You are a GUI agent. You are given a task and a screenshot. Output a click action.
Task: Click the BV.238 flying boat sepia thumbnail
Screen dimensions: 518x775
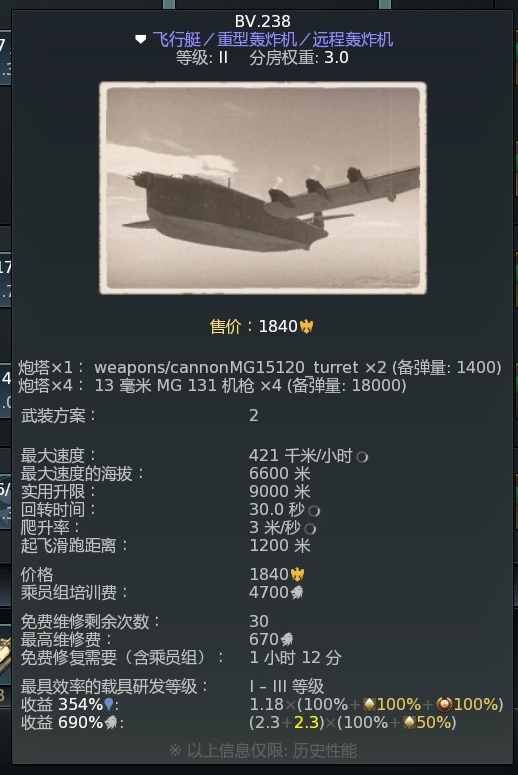coord(263,188)
